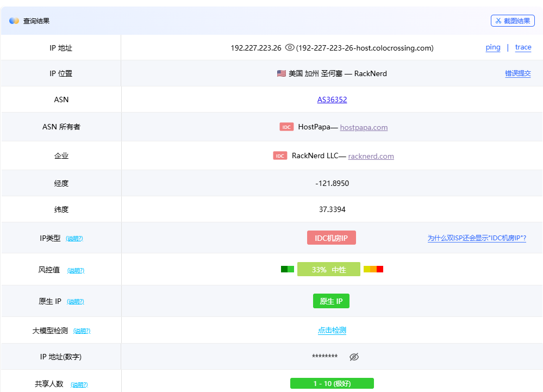Open 说明? help next to IP类型

point(74,239)
